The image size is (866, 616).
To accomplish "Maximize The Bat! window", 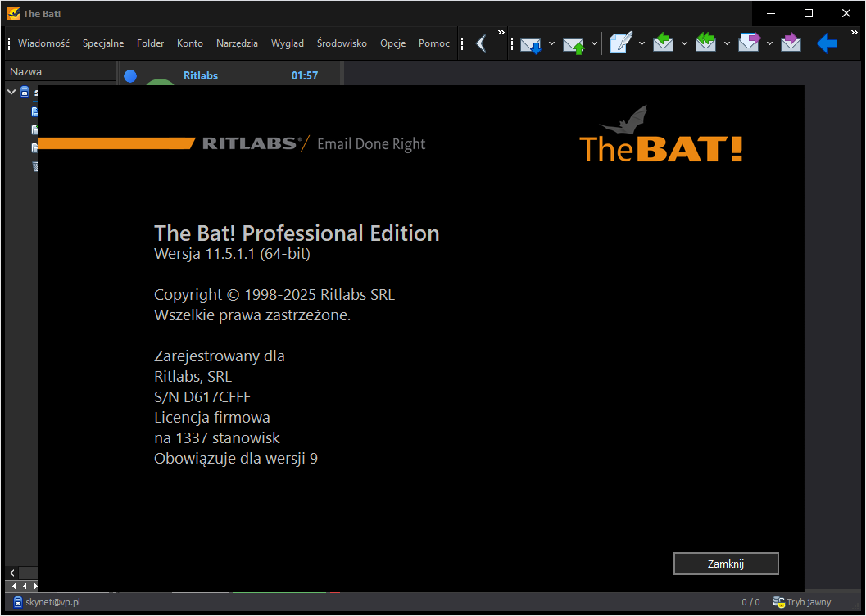I will click(809, 13).
